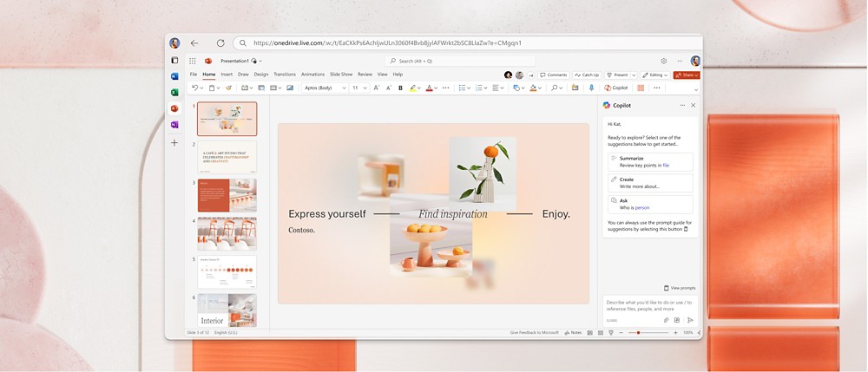Image resolution: width=868 pixels, height=372 pixels.
Task: Click the Catch Up button
Action: click(x=587, y=75)
